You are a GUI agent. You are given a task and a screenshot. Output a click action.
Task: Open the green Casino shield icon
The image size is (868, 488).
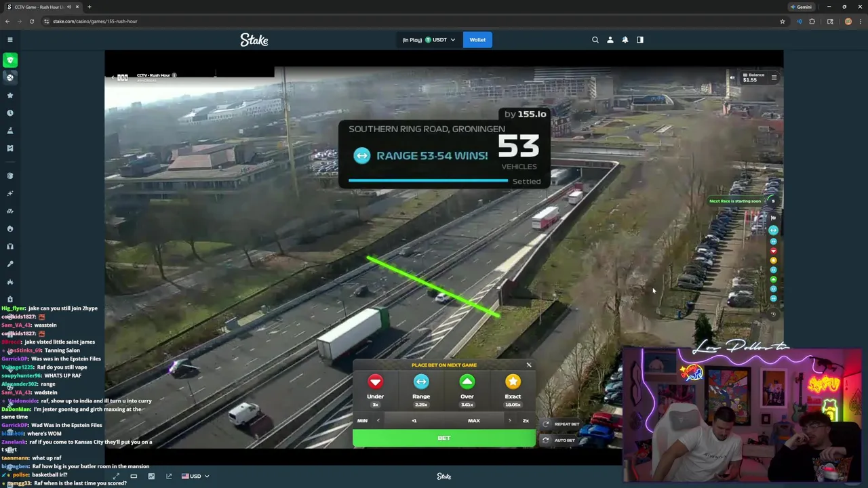pos(10,60)
